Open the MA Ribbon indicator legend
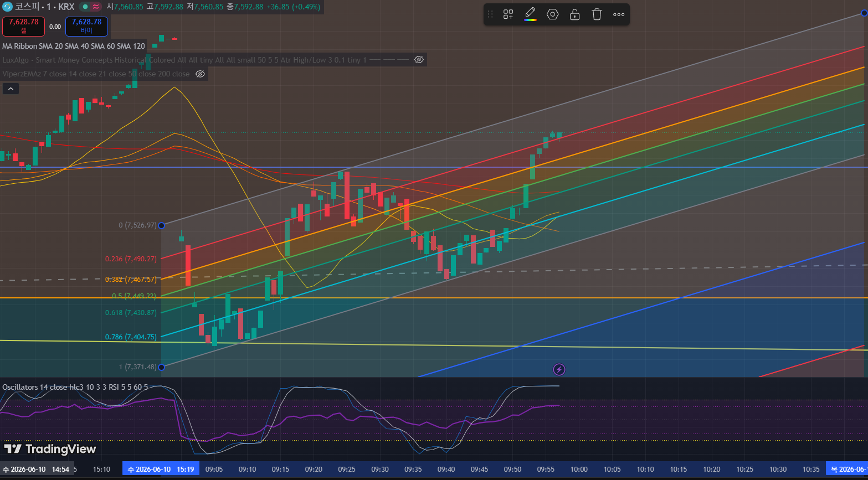This screenshot has width=868, height=480. [74, 47]
